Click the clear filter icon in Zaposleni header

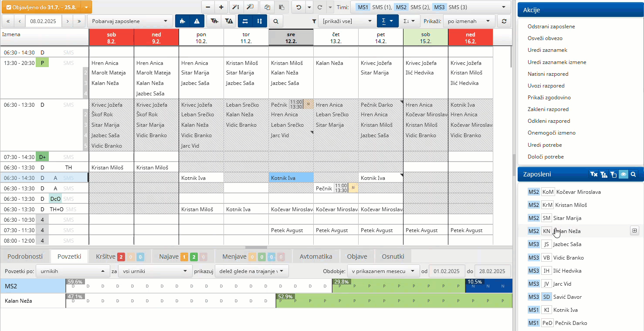coord(593,174)
